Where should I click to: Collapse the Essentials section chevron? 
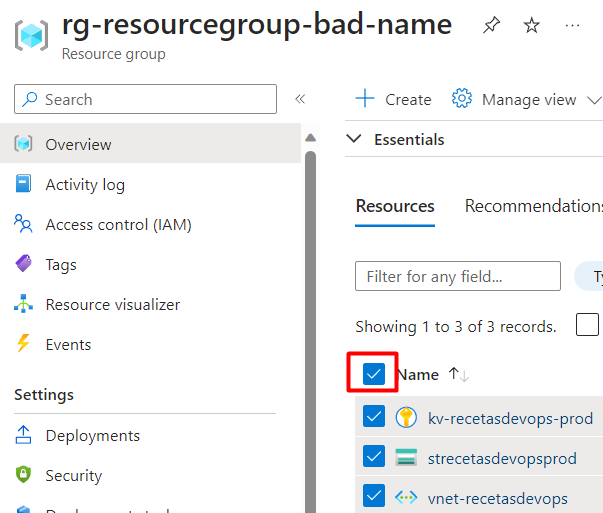[x=354, y=138]
